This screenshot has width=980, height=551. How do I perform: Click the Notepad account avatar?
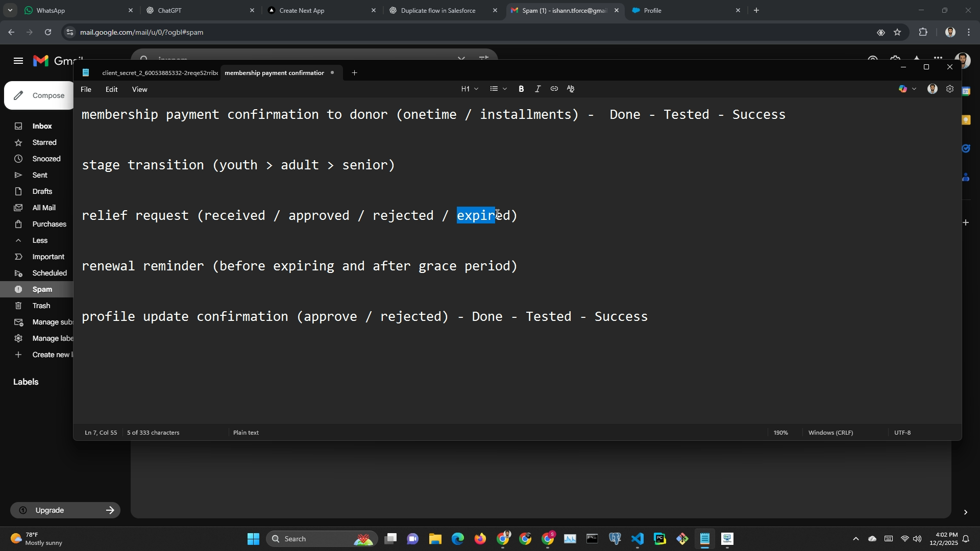pyautogui.click(x=932, y=89)
